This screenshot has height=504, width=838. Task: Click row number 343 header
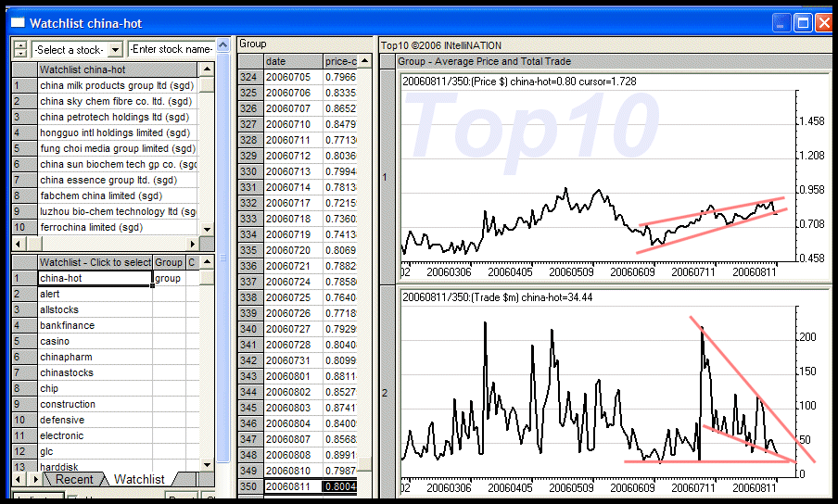250,376
